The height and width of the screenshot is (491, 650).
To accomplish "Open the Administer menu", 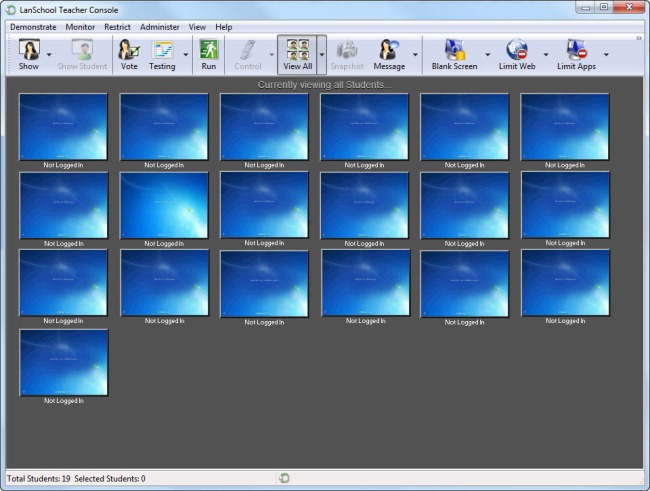I will tap(160, 27).
